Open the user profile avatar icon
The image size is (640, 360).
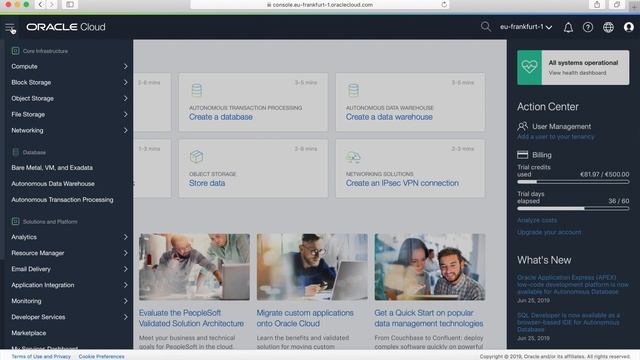tap(629, 27)
